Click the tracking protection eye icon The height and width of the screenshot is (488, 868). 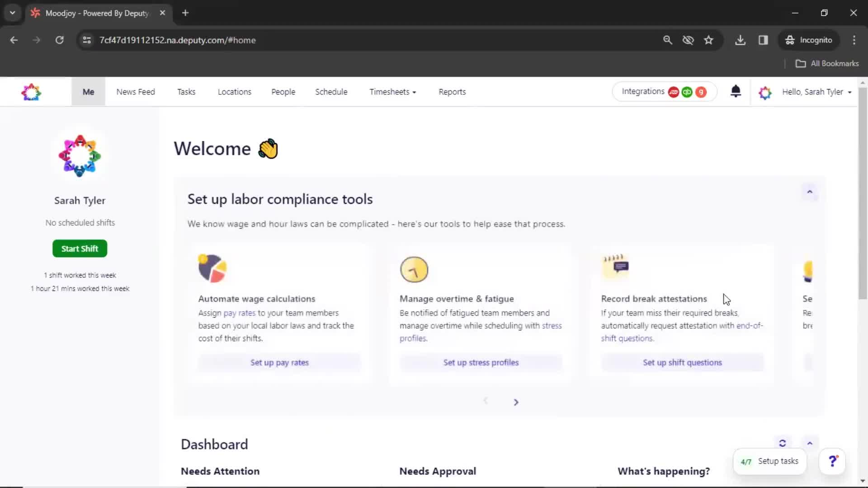tap(688, 40)
